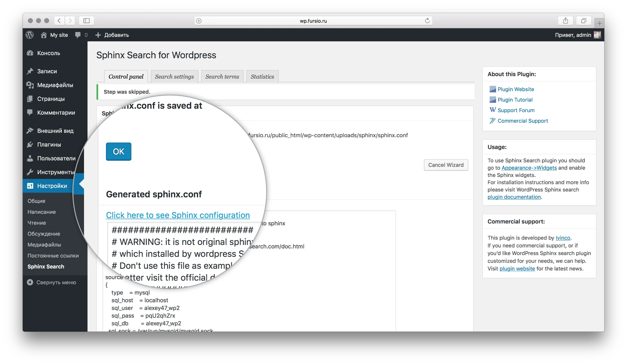Open the Добавить new content menu
This screenshot has width=627, height=364.
[x=112, y=35]
